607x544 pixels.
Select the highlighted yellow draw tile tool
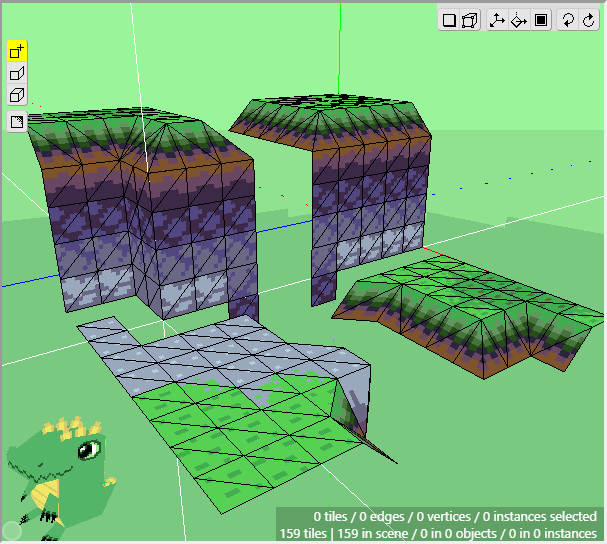tap(17, 51)
